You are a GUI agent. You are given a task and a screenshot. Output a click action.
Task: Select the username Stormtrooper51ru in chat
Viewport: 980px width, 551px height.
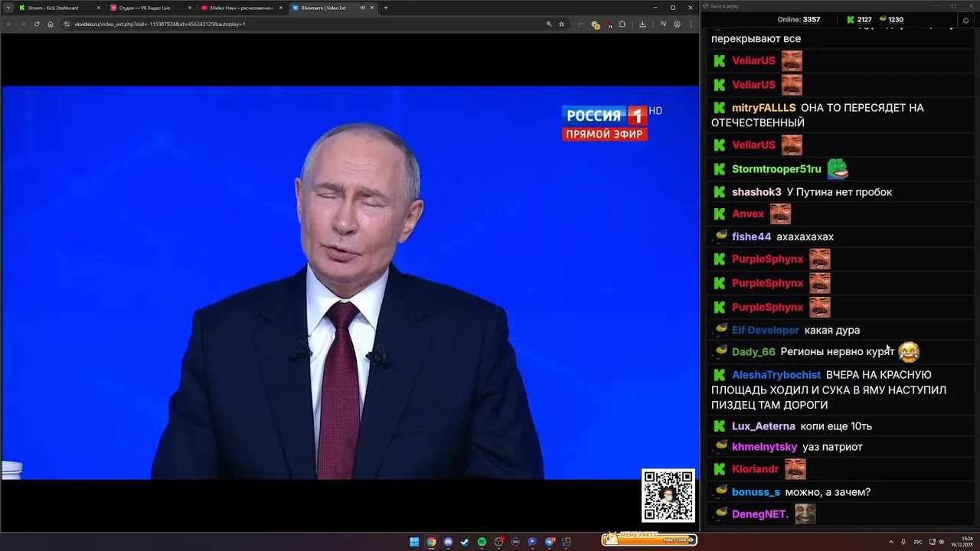pyautogui.click(x=776, y=169)
